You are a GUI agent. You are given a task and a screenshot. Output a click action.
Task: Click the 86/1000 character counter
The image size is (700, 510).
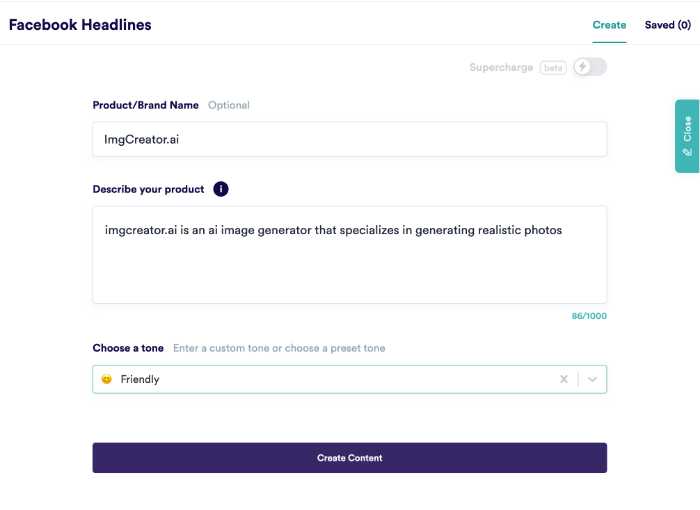[589, 316]
